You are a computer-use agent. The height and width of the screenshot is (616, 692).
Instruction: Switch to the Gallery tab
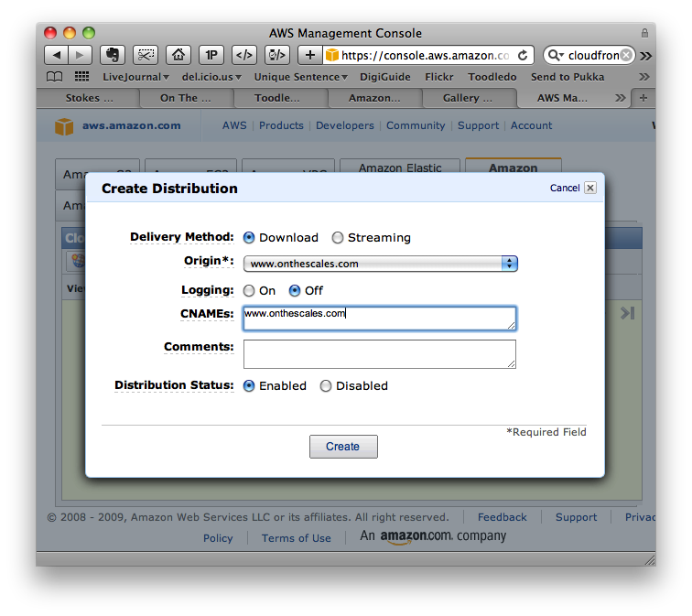[x=468, y=98]
